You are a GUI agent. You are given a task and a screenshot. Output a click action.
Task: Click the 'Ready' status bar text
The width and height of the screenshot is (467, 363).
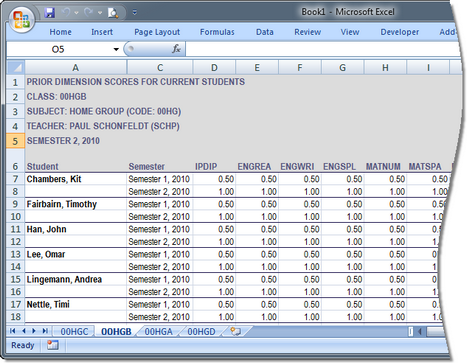pos(23,345)
